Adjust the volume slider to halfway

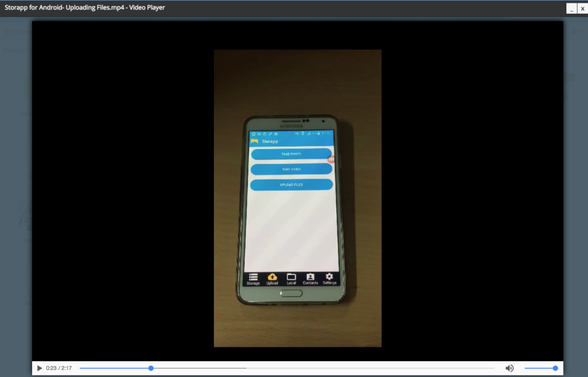tap(542, 368)
